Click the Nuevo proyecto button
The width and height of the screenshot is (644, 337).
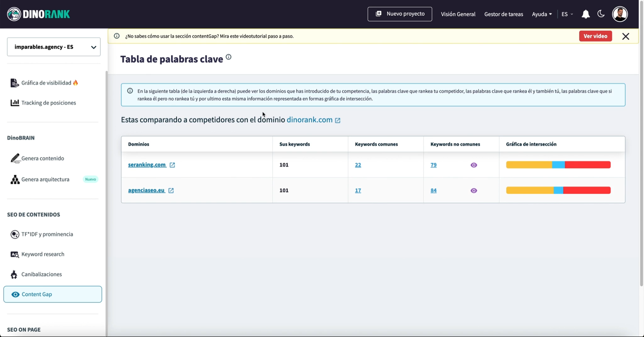[400, 14]
